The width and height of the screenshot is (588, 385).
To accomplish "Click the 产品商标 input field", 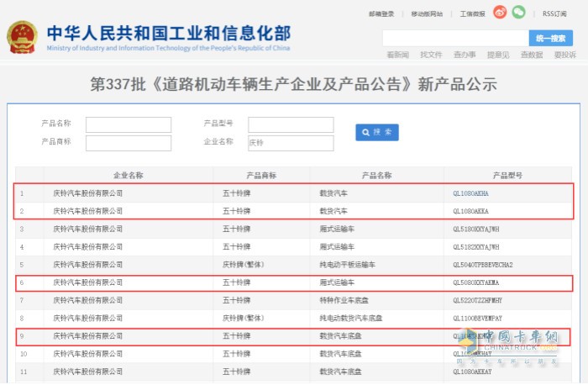I will click(129, 143).
